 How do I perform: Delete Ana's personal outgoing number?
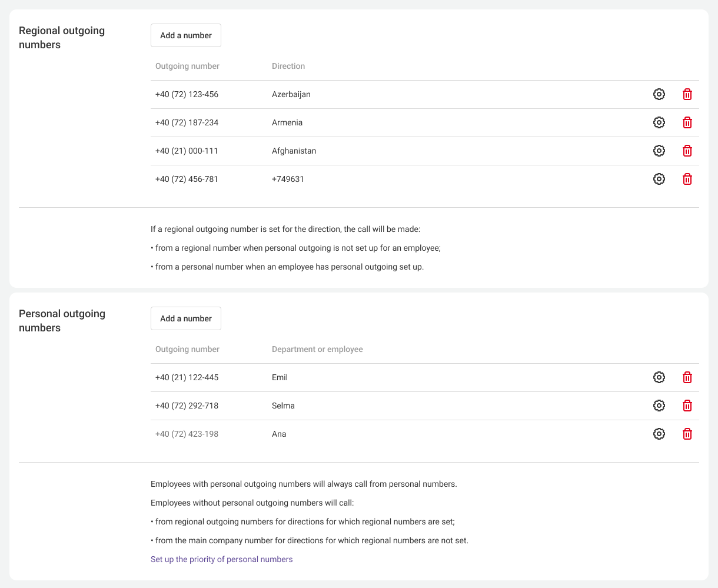[687, 434]
